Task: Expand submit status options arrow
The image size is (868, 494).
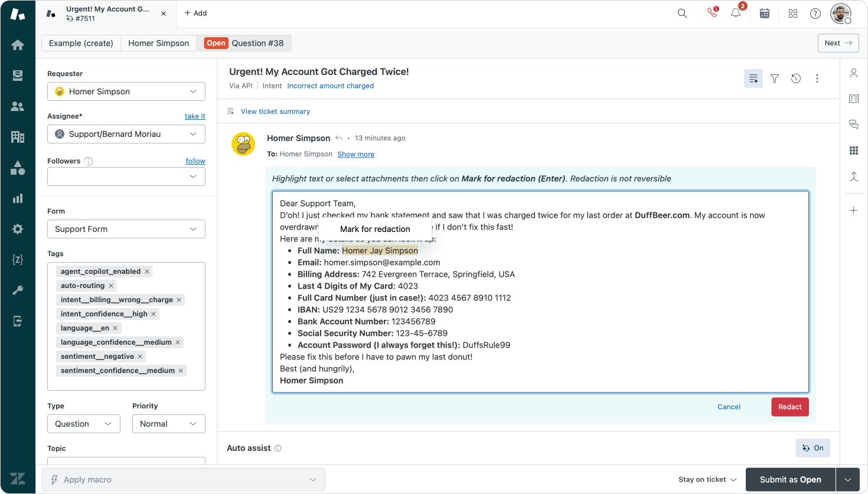Action: [x=848, y=480]
